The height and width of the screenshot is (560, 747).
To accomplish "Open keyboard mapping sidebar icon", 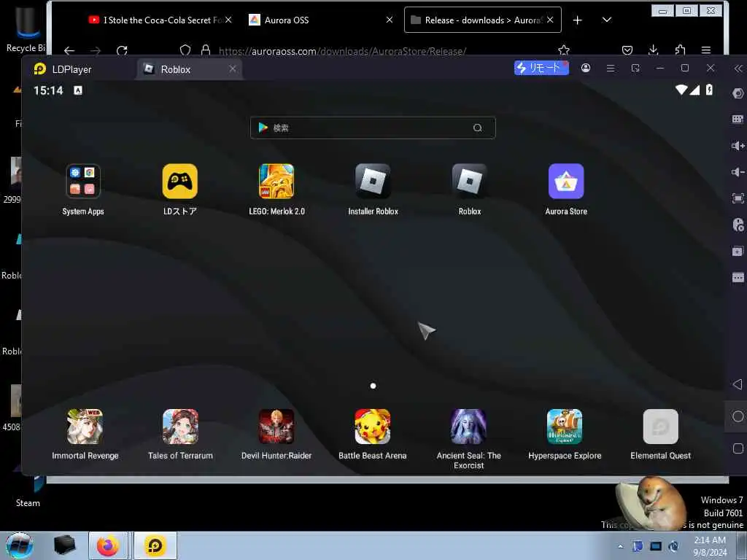I will (x=738, y=119).
